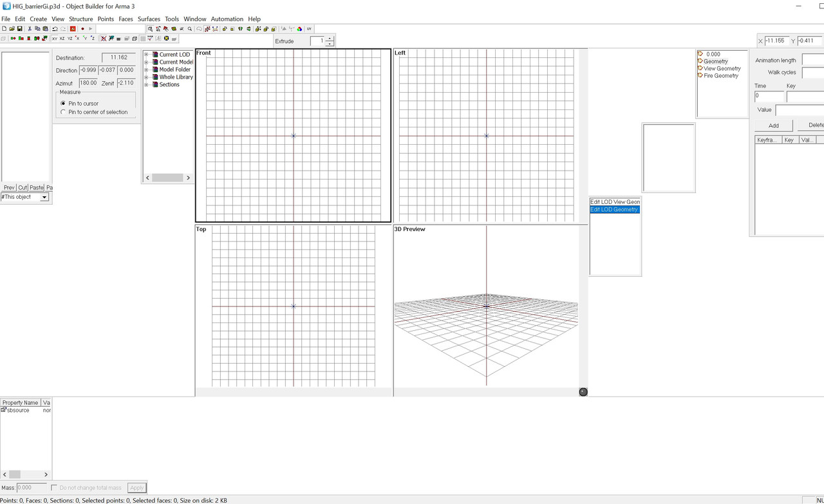This screenshot has width=824, height=504.
Task: Open the #This object dropdown
Action: pos(44,197)
